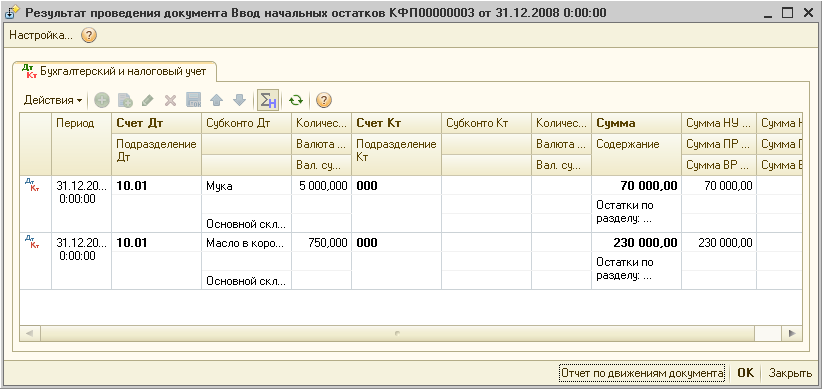Click the Закрыть button
The width and height of the screenshot is (822, 389).
(x=790, y=373)
